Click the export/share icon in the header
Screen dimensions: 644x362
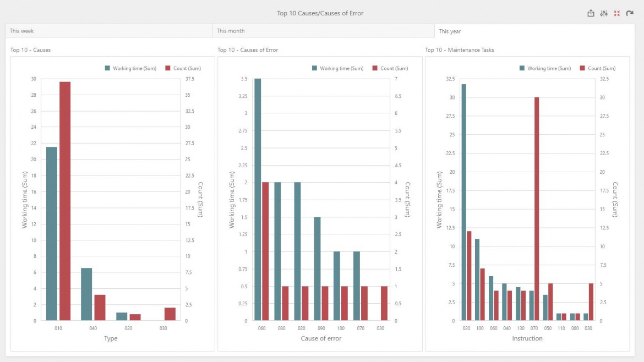click(591, 12)
